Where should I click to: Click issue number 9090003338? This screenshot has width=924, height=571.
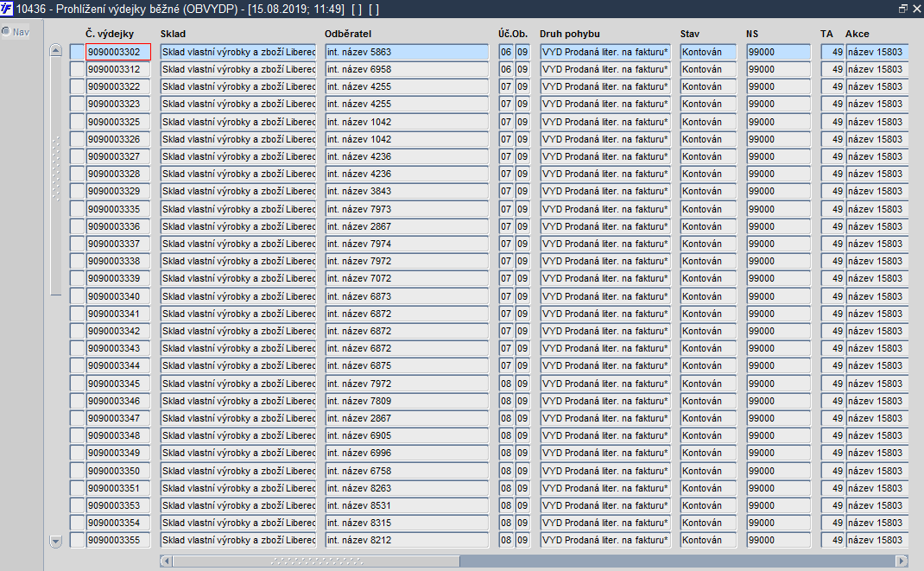tap(117, 261)
